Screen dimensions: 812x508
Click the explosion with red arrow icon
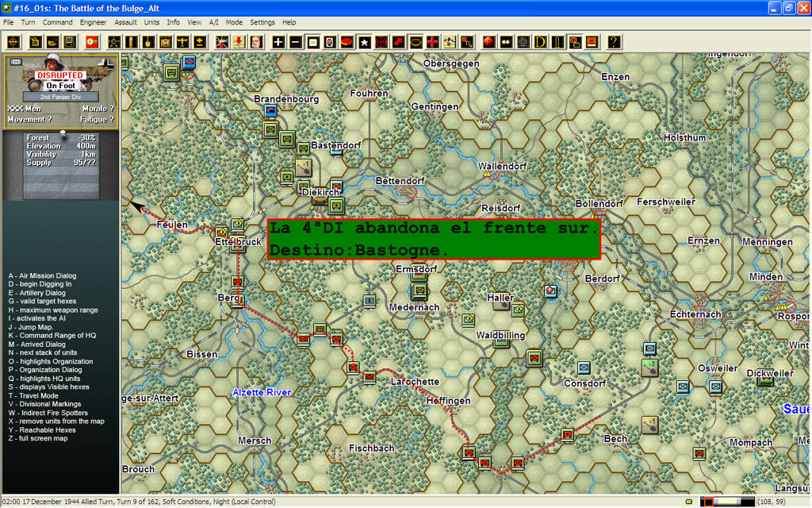[x=222, y=42]
